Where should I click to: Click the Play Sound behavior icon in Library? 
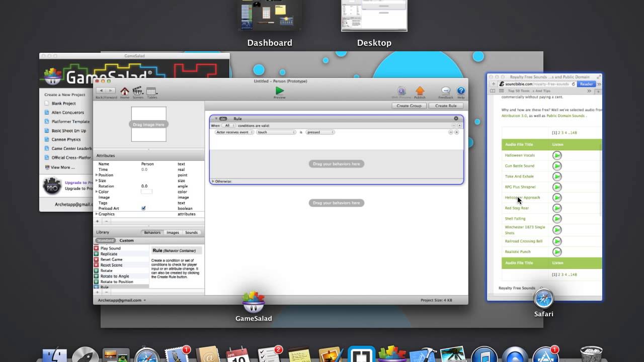(96, 248)
